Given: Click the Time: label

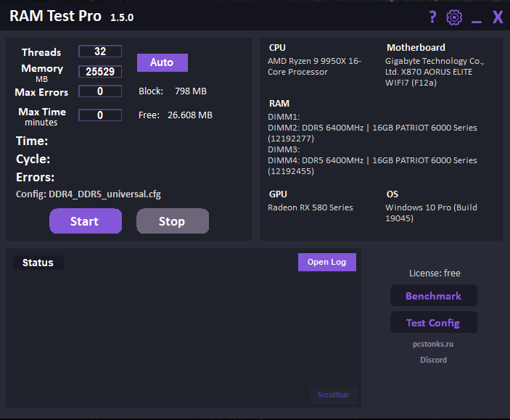Looking at the screenshot, I should coord(32,141).
